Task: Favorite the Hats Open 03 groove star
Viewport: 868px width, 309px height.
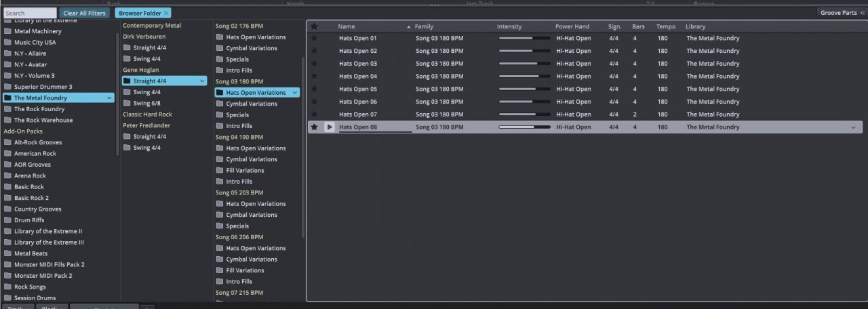Action: (314, 64)
